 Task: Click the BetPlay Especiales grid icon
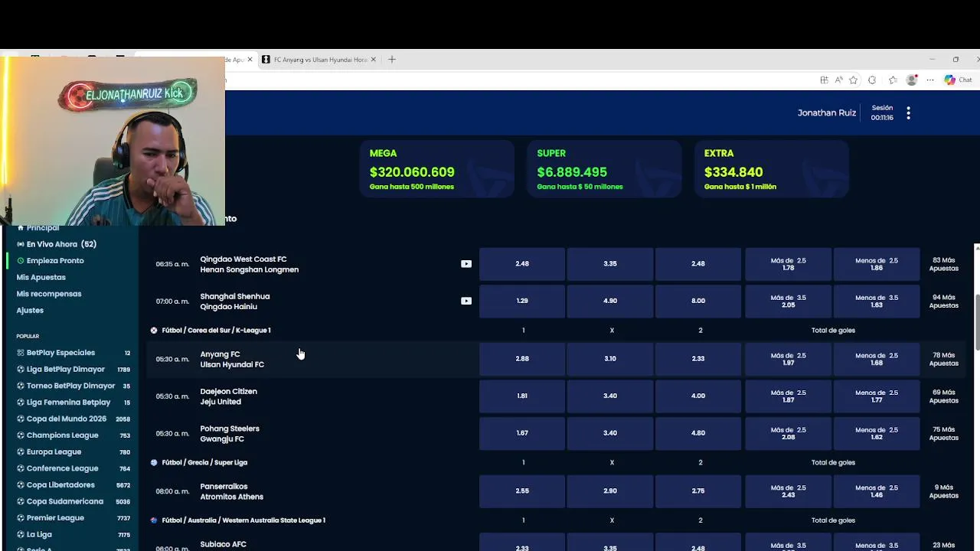[x=21, y=353]
